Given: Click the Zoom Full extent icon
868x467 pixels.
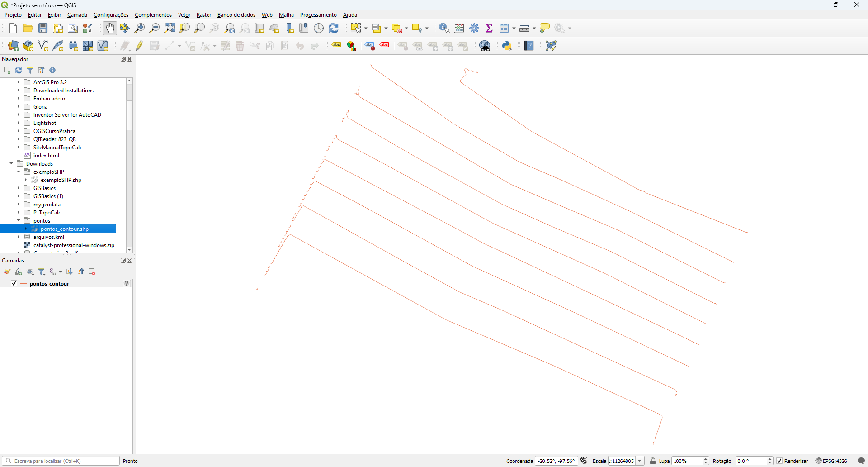Looking at the screenshot, I should tap(170, 28).
